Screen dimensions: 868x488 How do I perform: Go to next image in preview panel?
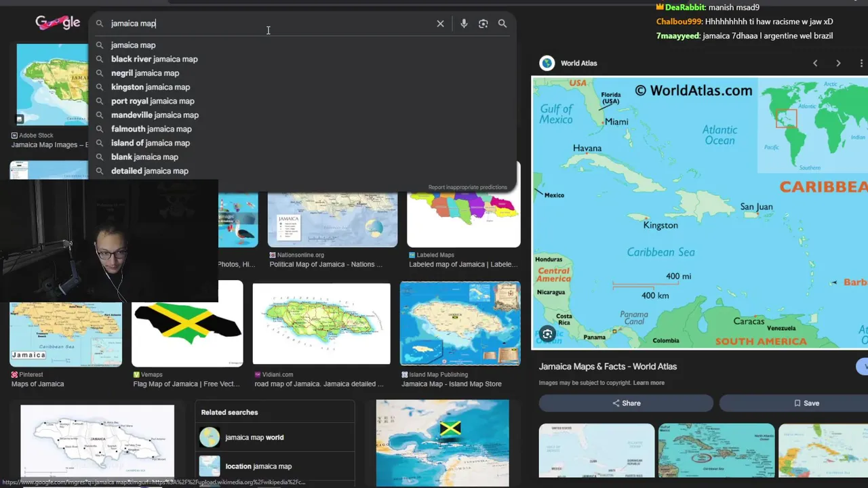click(x=838, y=63)
